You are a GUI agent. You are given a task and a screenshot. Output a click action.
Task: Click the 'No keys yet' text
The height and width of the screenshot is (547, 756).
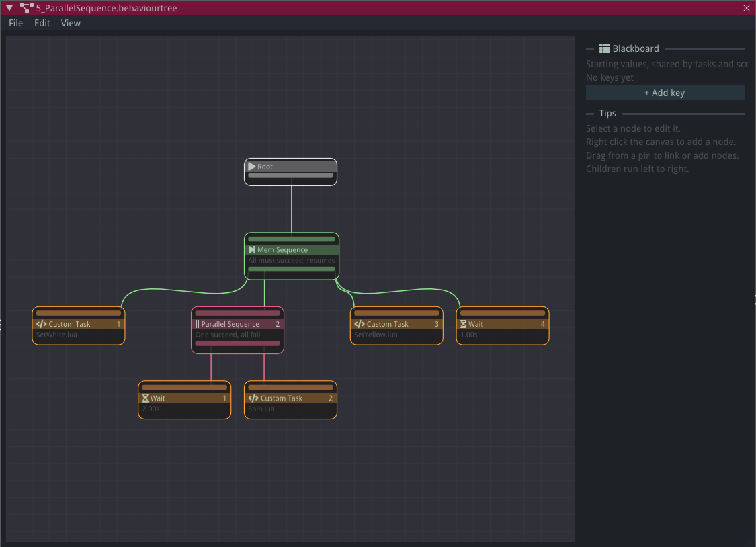[x=610, y=77]
